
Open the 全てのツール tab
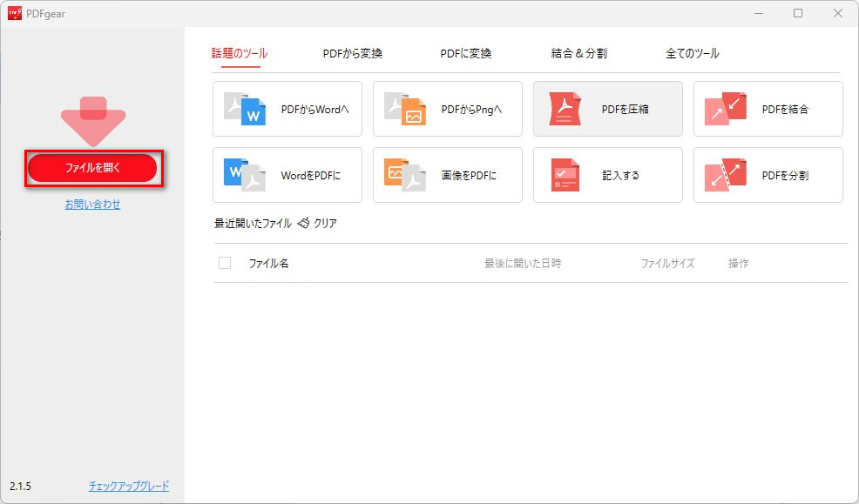[x=691, y=52]
